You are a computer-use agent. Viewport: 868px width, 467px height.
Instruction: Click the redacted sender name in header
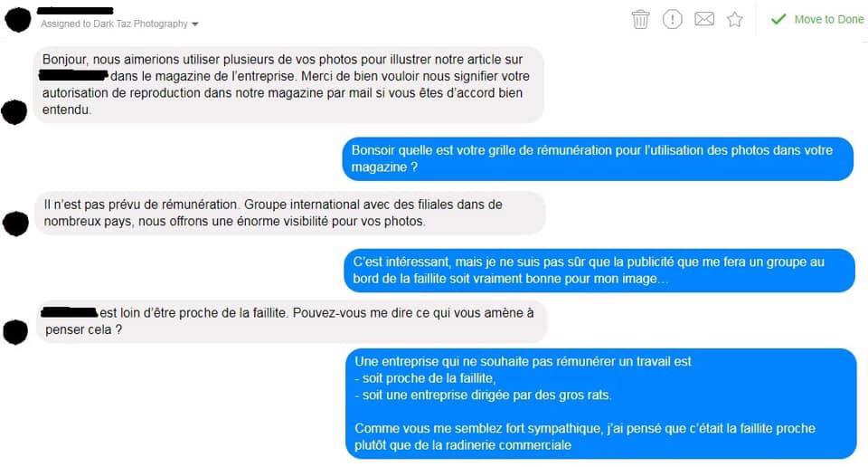coord(75,11)
